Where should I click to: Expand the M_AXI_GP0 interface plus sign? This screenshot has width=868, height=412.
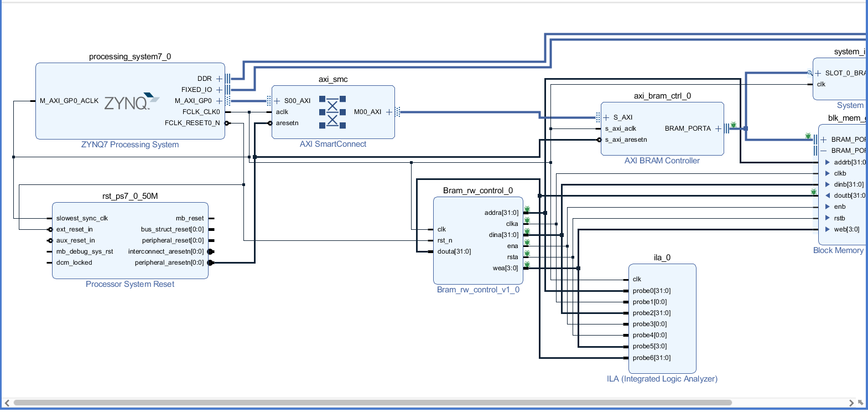pos(219,101)
